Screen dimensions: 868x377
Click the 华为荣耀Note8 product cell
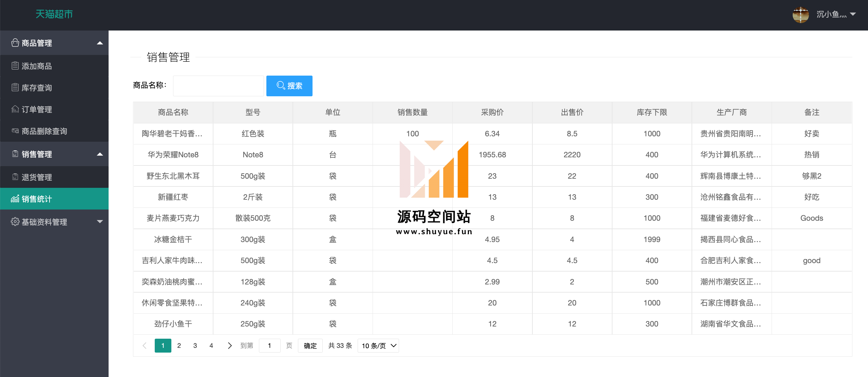[x=173, y=155]
